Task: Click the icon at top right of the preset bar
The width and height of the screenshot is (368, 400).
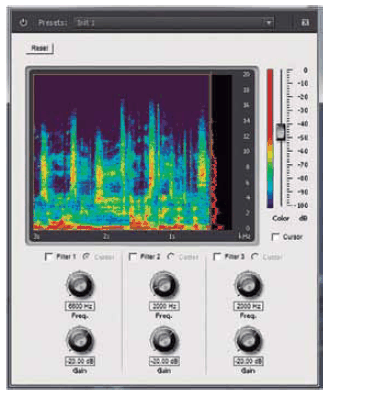Action: pyautogui.click(x=305, y=23)
